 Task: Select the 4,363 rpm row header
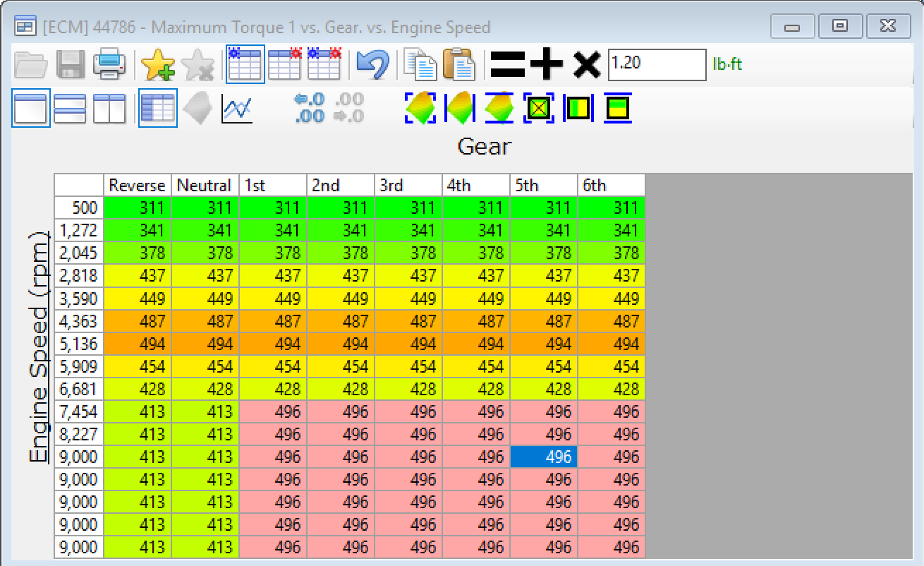click(79, 320)
